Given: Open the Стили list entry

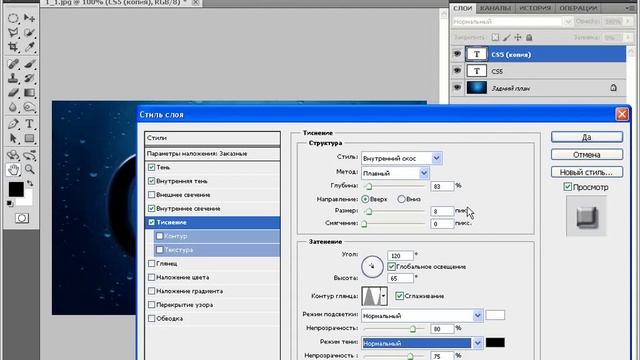Looking at the screenshot, I should point(212,138).
